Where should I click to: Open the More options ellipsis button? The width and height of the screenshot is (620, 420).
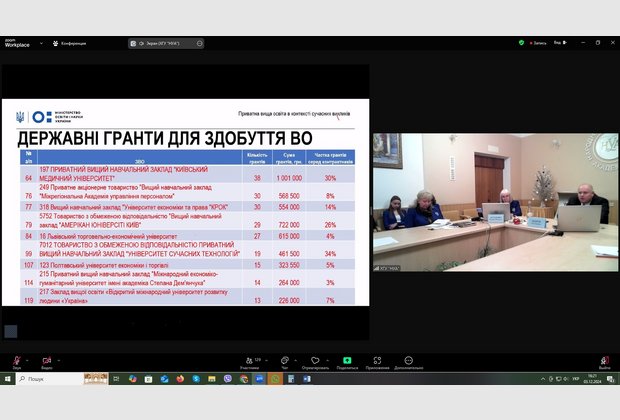coord(408,362)
